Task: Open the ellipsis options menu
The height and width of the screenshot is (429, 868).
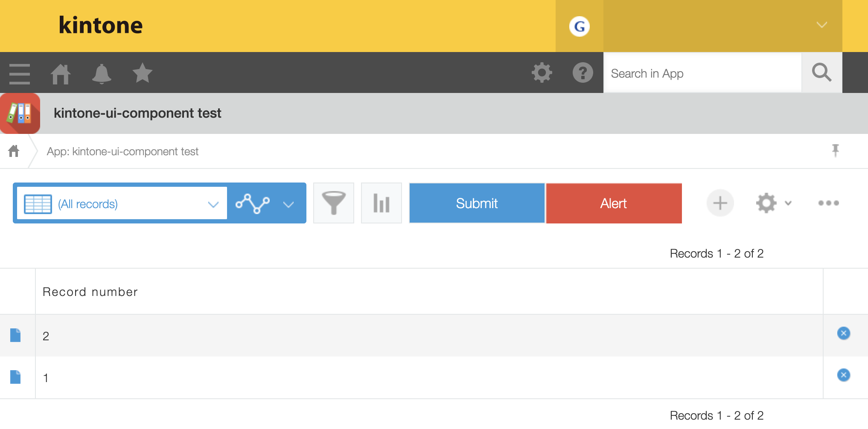Action: [827, 203]
